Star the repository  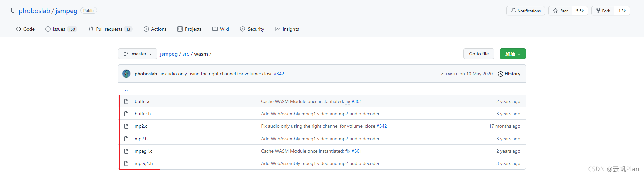[x=560, y=11]
